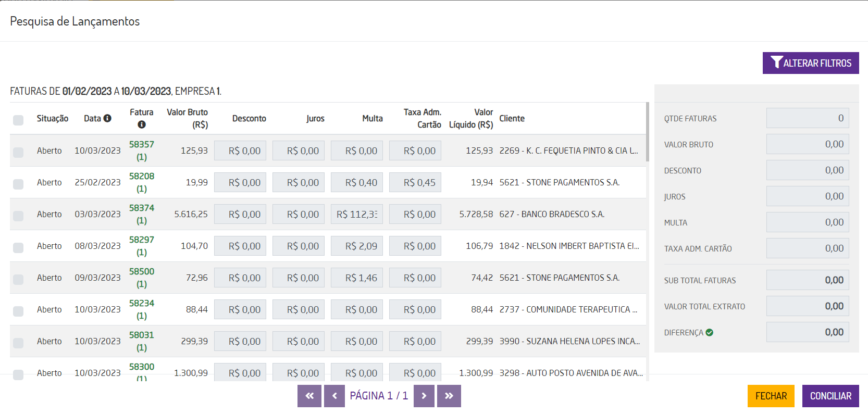Tick the checkbox for invoice 58500
The width and height of the screenshot is (868, 414).
[18, 279]
